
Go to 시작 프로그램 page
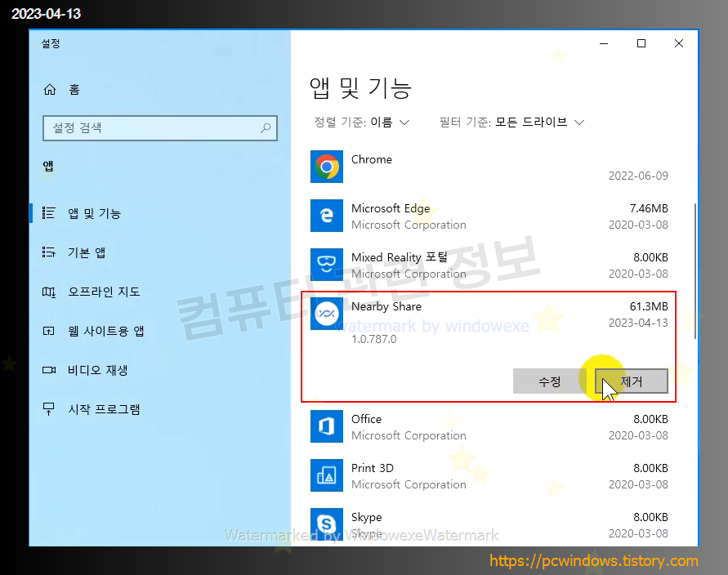click(x=104, y=409)
